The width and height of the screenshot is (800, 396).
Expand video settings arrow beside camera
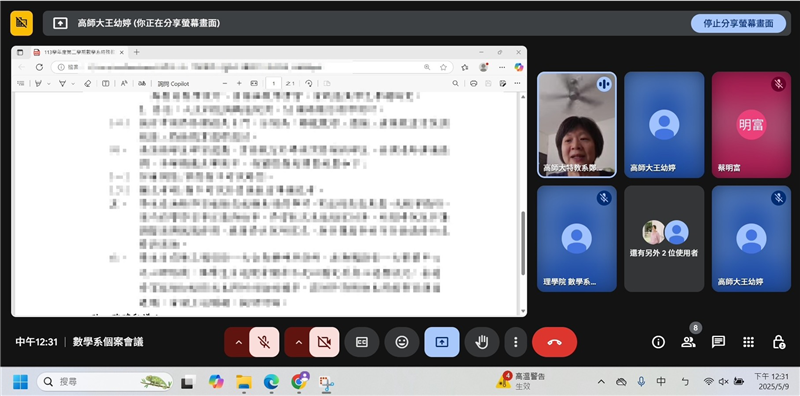pyautogui.click(x=298, y=342)
